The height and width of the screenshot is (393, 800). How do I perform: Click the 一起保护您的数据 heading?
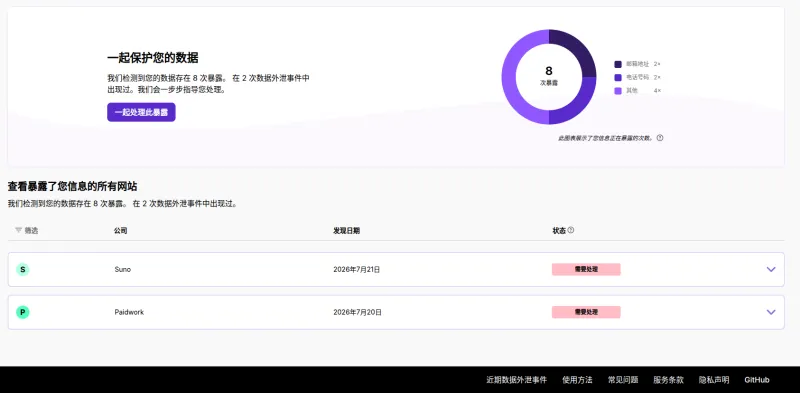pos(153,58)
